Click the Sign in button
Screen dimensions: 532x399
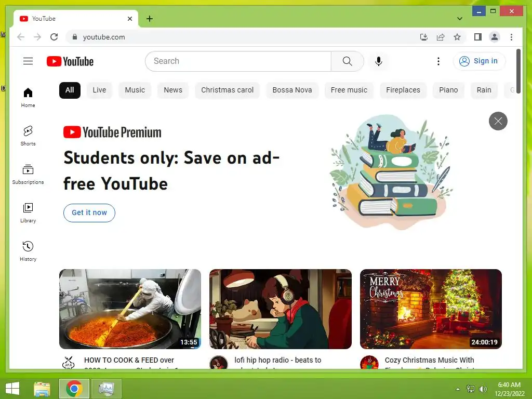(x=479, y=61)
